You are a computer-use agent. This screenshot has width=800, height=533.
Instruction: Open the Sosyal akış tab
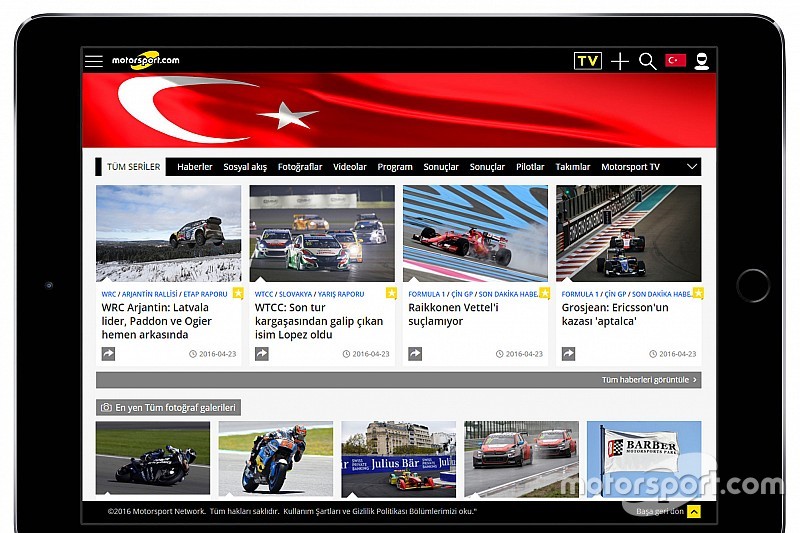click(245, 167)
